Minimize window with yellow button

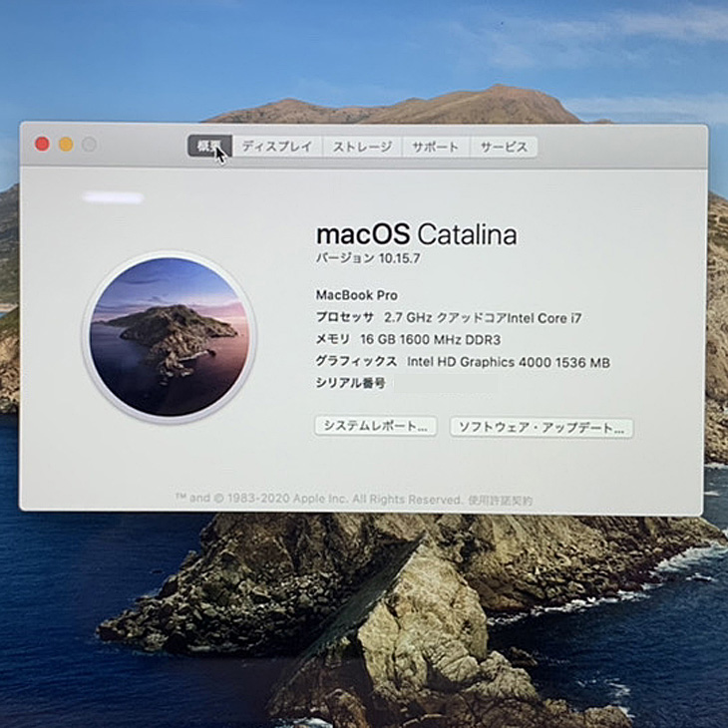[66, 145]
